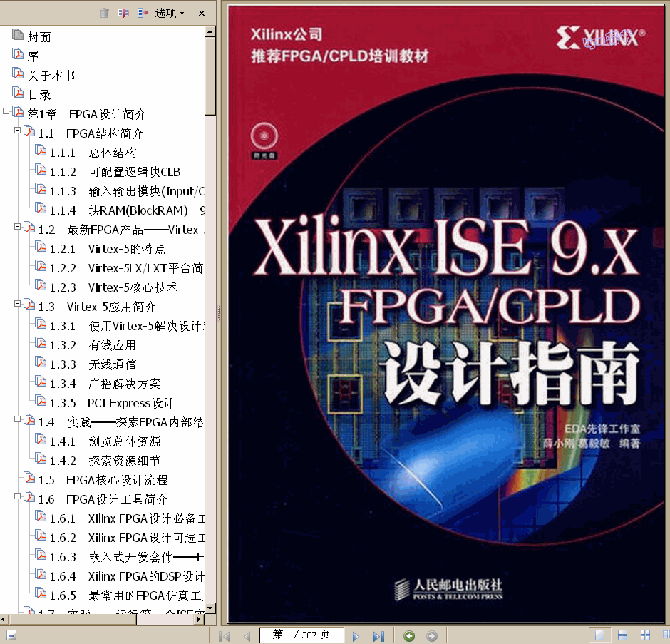Delete the selected bookmark using trash icon

pos(104,12)
